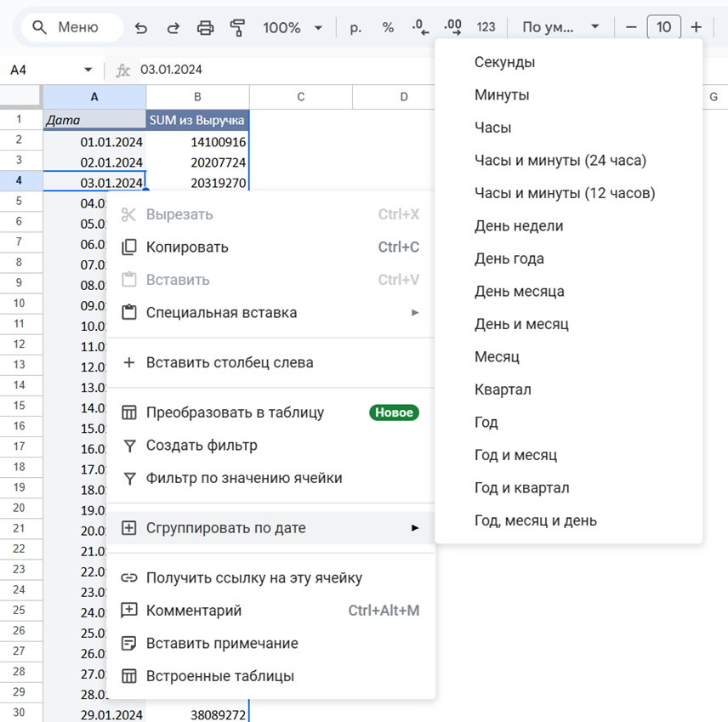Choose Встроенные таблицы
Screen dimensions: 728x722
tap(270, 676)
